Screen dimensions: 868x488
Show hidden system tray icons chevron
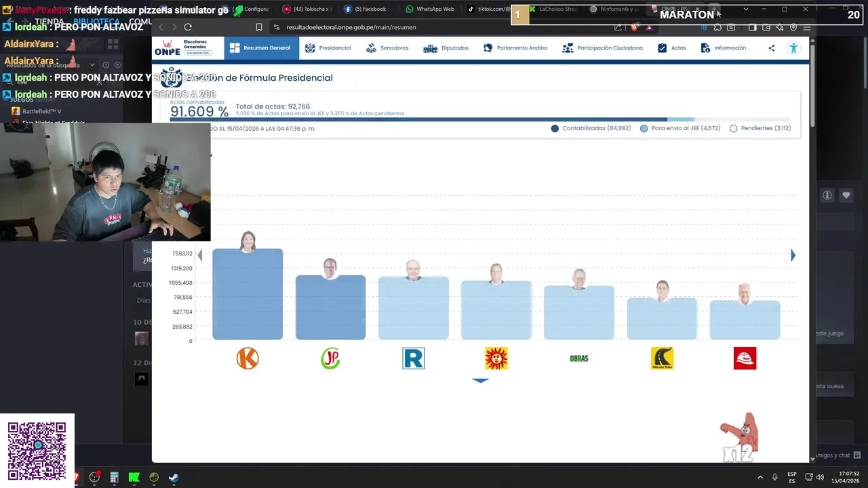coord(760,477)
